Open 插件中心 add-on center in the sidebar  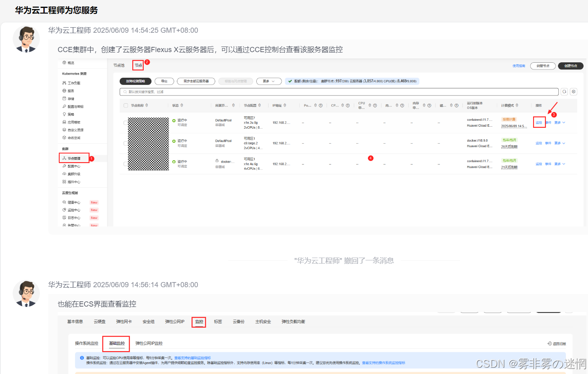[71, 182]
